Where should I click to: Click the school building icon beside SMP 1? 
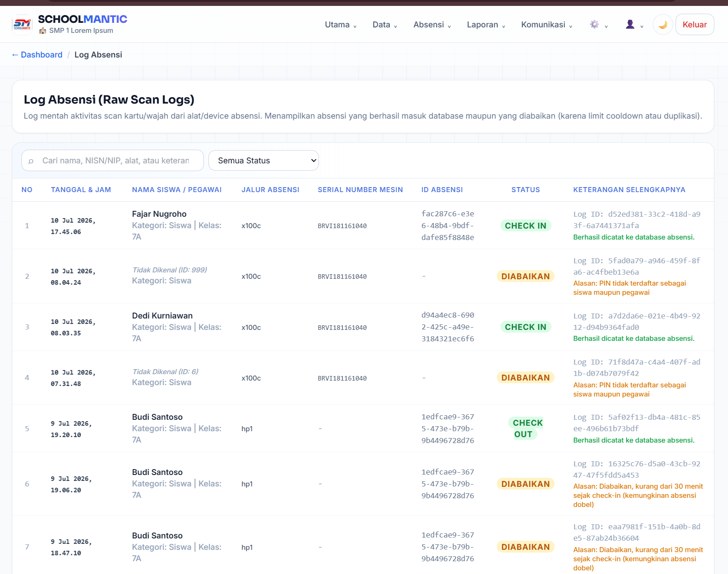pyautogui.click(x=42, y=31)
